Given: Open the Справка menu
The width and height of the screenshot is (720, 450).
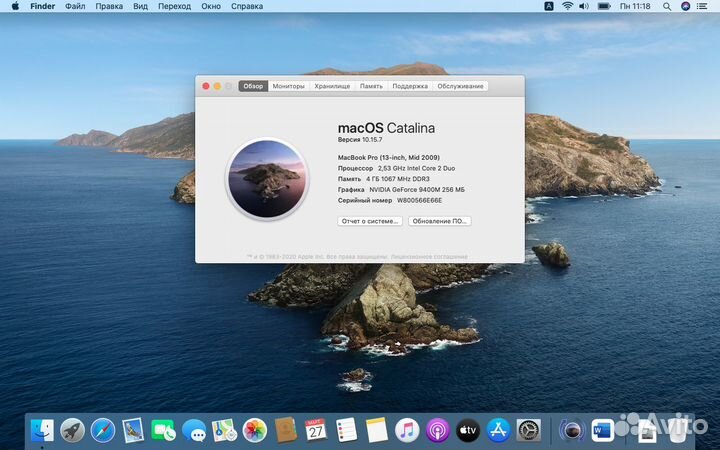Looking at the screenshot, I should 247,6.
